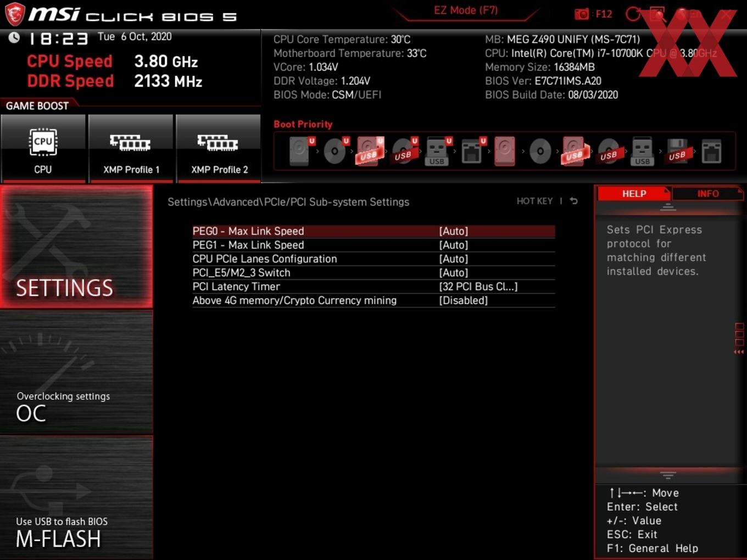Click the CPU Speed 3.80 GHz reading
Screen dimensions: 747x560
tap(113, 61)
